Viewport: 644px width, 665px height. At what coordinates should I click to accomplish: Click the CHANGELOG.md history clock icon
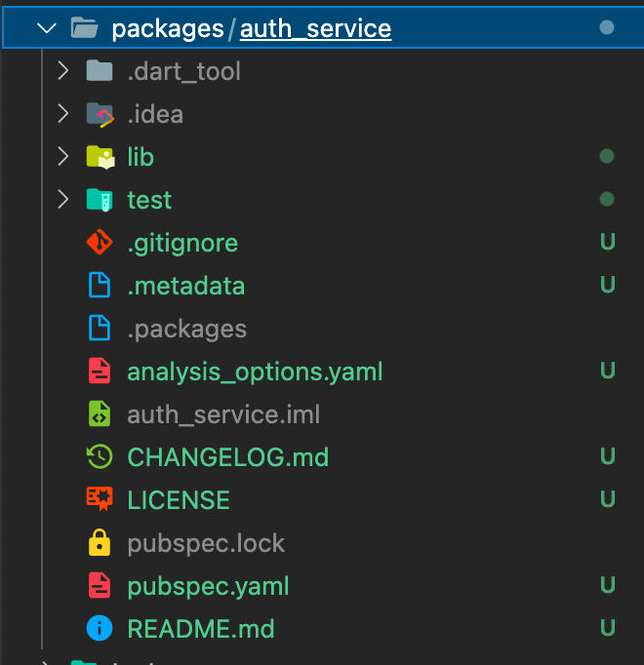(x=100, y=457)
